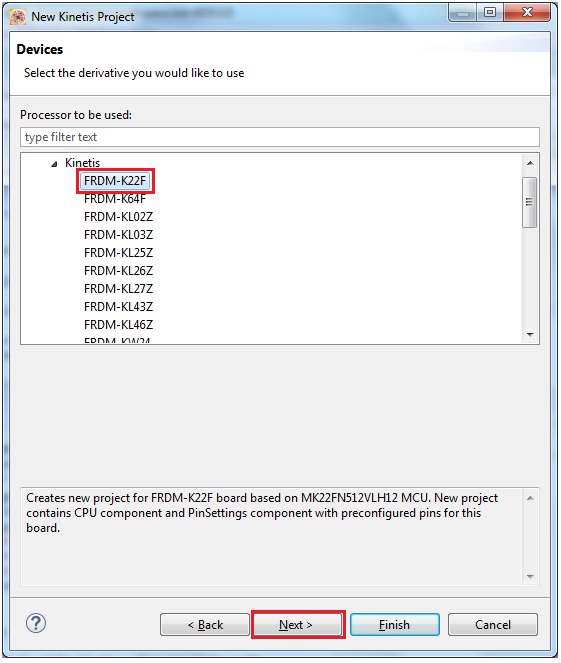
Task: Select FRDM-KL46Z board
Action: click(118, 325)
